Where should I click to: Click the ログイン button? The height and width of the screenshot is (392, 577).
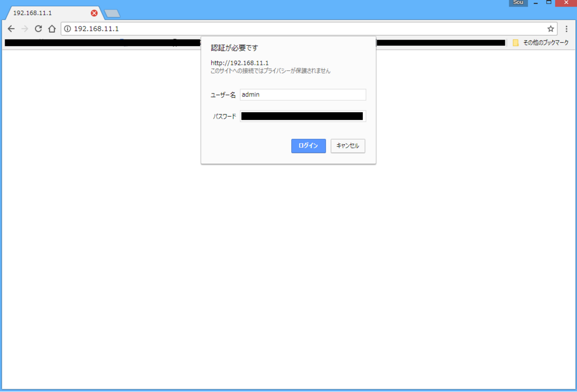[308, 146]
